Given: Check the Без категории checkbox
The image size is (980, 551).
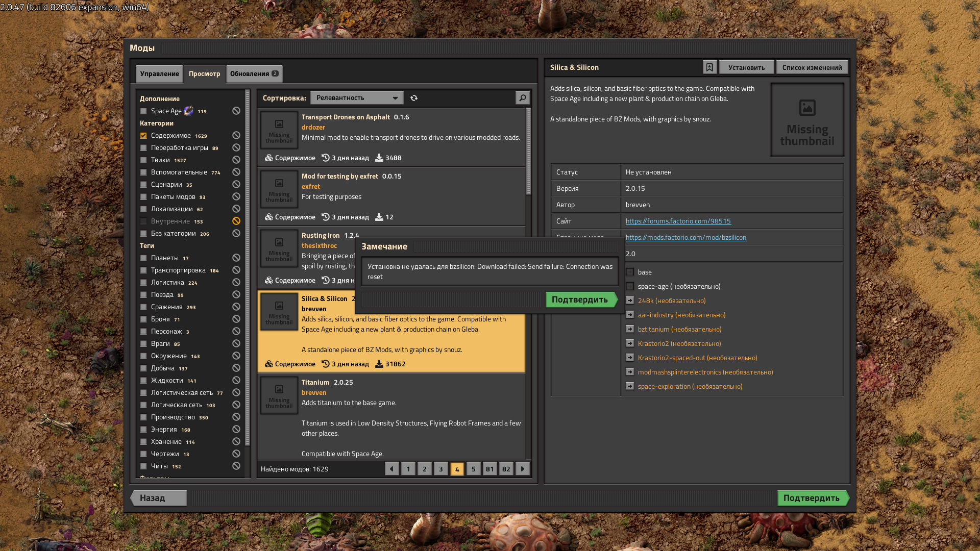Looking at the screenshot, I should 143,233.
